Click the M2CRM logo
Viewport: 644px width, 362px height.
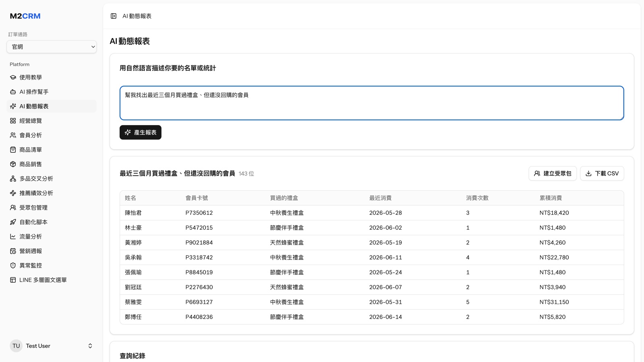tap(25, 16)
